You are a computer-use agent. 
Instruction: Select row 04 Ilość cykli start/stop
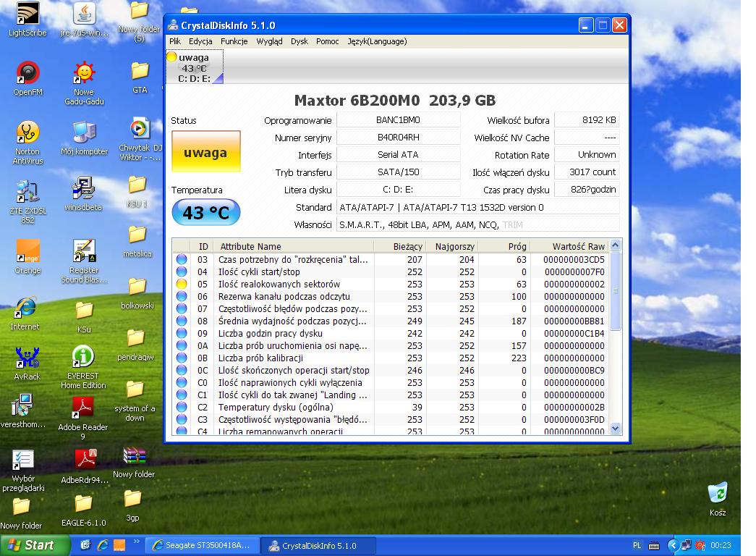(391, 272)
